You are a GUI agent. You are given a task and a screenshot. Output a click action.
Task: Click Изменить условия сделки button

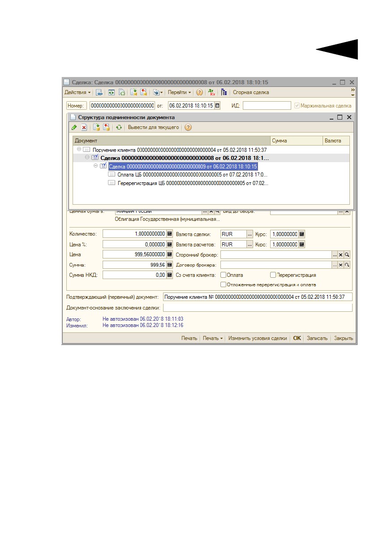coord(258,338)
